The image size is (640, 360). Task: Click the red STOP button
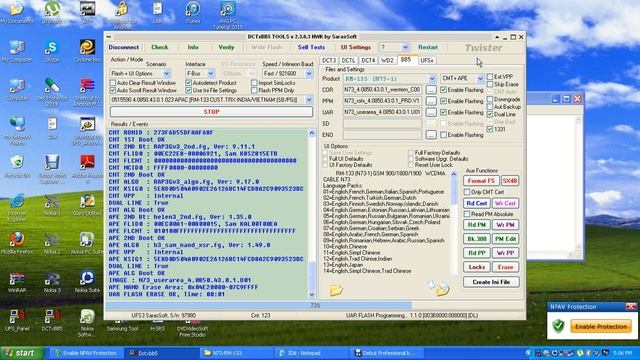tap(211, 111)
